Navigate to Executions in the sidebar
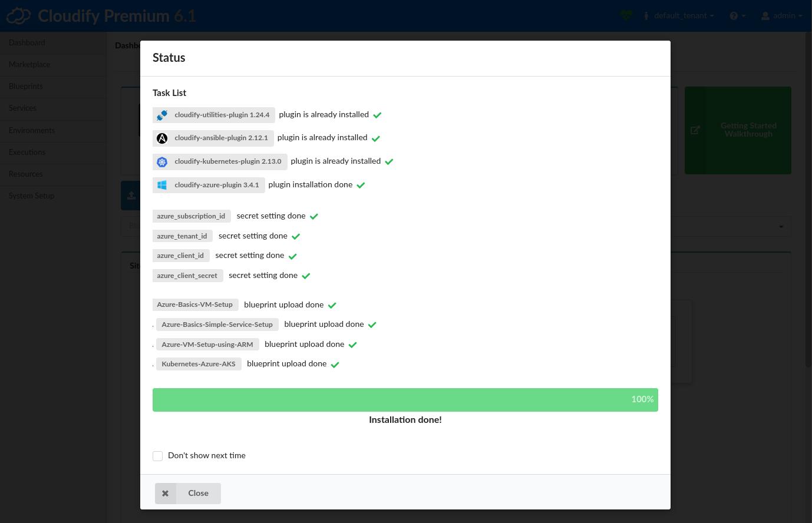The image size is (812, 523). pos(27,153)
